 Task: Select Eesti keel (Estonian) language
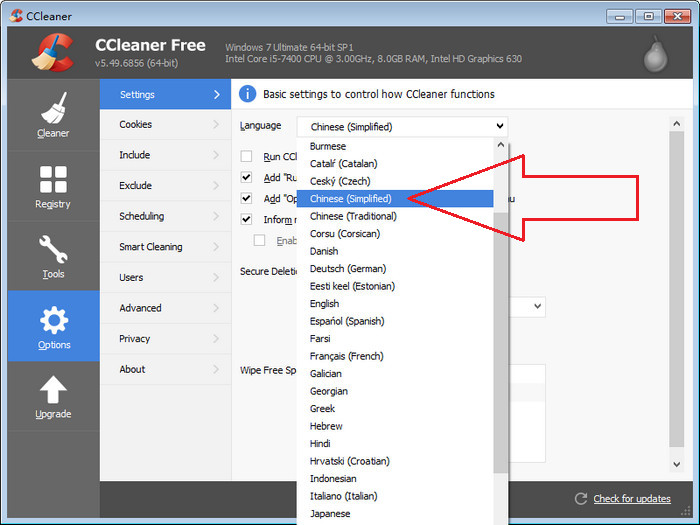pos(395,286)
